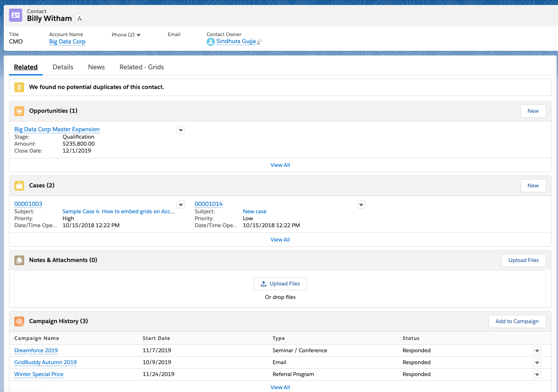Create a New case
The width and height of the screenshot is (558, 392).
[533, 186]
